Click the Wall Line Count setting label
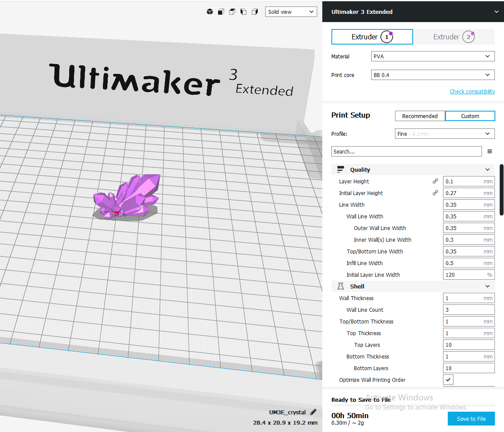 point(365,310)
